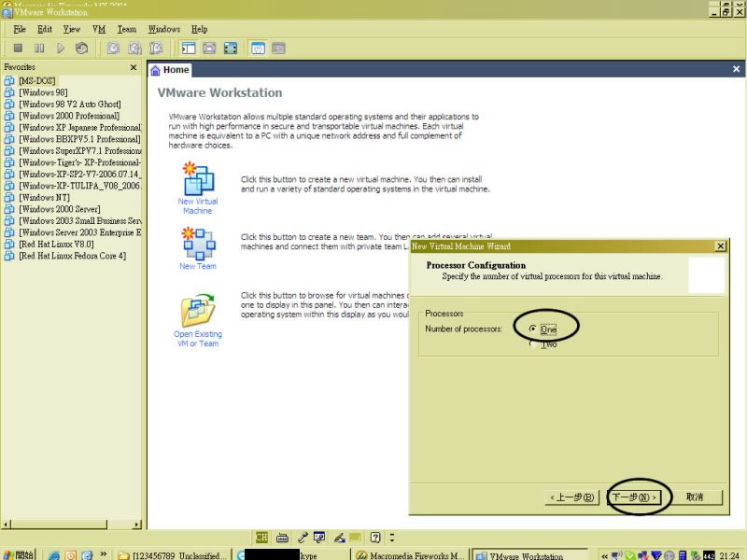Select [Windows 2000 Professional] favorite
Screen dimensions: 747x560
tap(69, 116)
